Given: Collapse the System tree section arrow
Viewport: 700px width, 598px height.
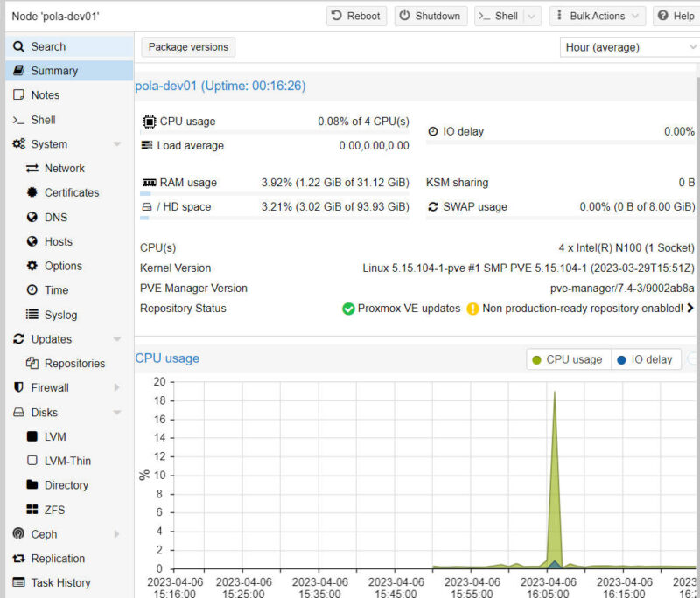Looking at the screenshot, I should (x=117, y=144).
